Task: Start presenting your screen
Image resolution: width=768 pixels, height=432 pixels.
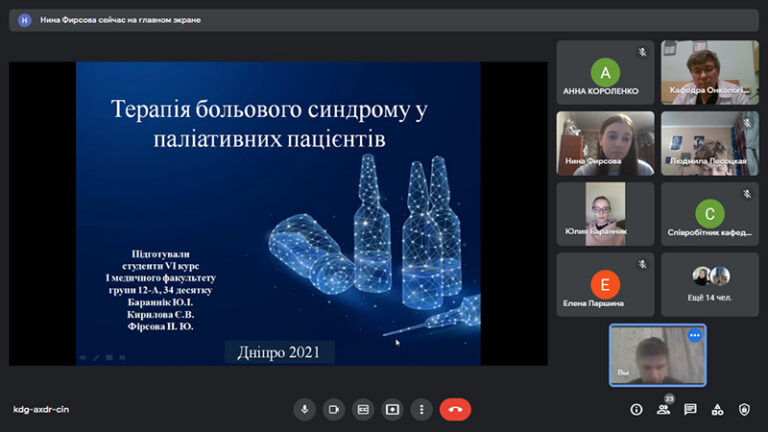Action: (392, 409)
